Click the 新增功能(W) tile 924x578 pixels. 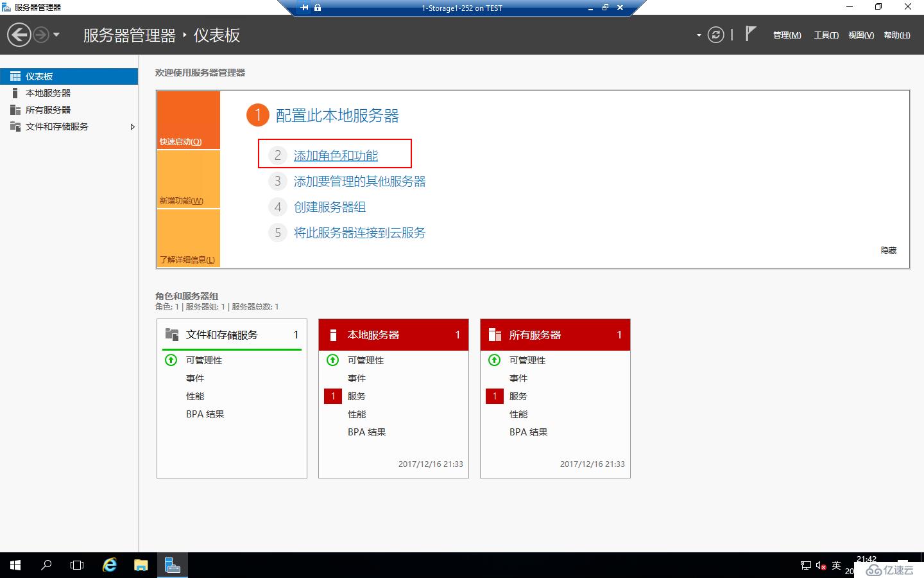point(189,179)
